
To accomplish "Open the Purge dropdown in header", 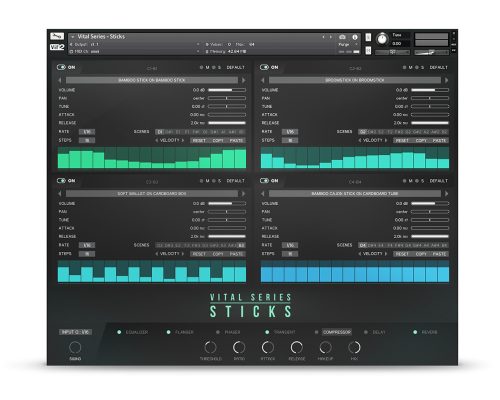I will tap(348, 44).
